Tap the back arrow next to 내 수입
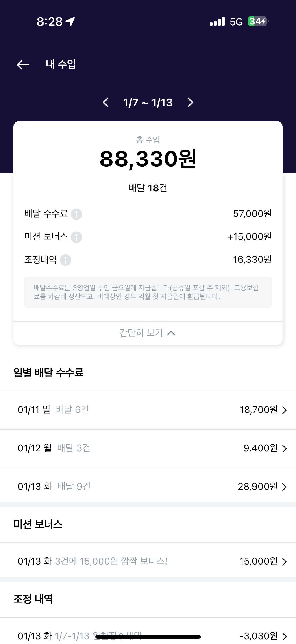This screenshot has height=644, width=296. click(x=23, y=64)
